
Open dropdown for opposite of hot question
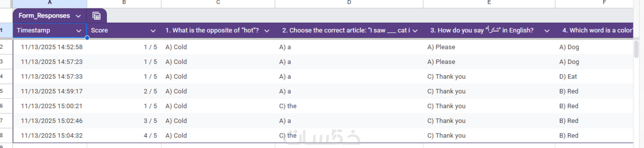point(267,31)
